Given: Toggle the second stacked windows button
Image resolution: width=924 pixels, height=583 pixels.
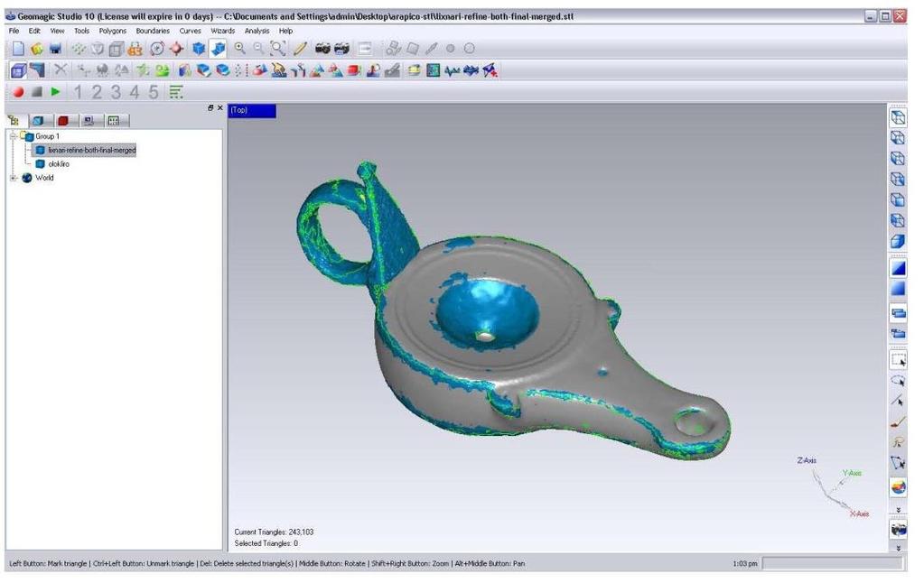Looking at the screenshot, I should click(898, 334).
